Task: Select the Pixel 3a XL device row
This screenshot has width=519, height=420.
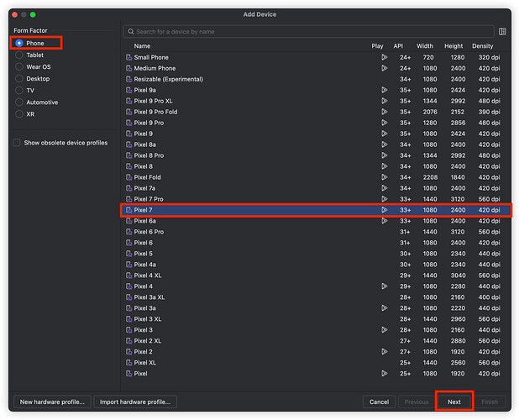Action: (x=315, y=297)
